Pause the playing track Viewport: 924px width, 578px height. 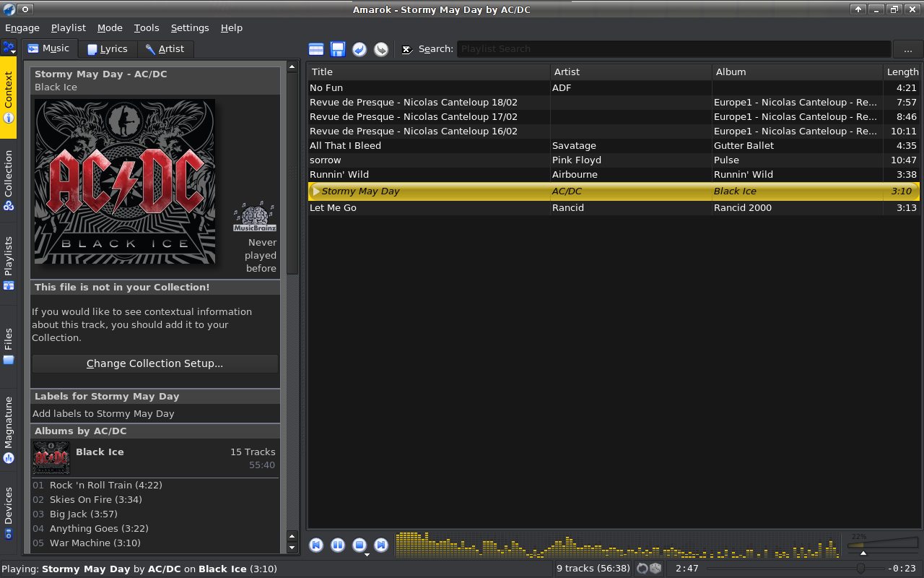pyautogui.click(x=338, y=545)
